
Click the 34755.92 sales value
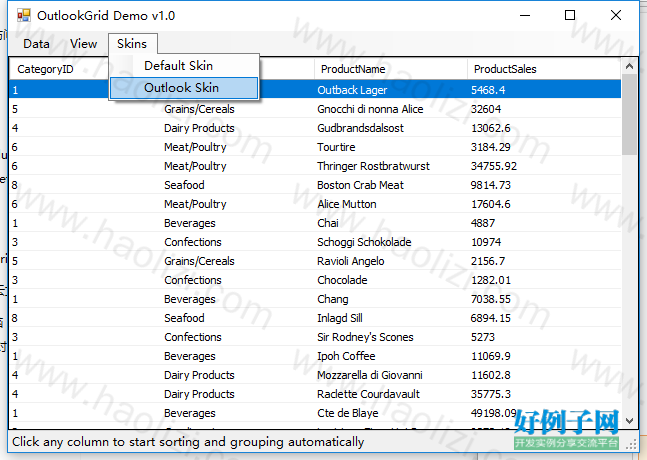494,166
